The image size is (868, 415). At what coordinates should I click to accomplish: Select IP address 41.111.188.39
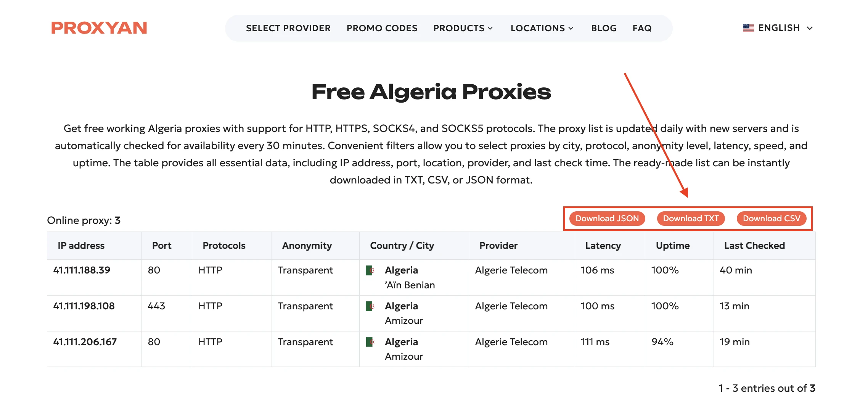click(82, 270)
